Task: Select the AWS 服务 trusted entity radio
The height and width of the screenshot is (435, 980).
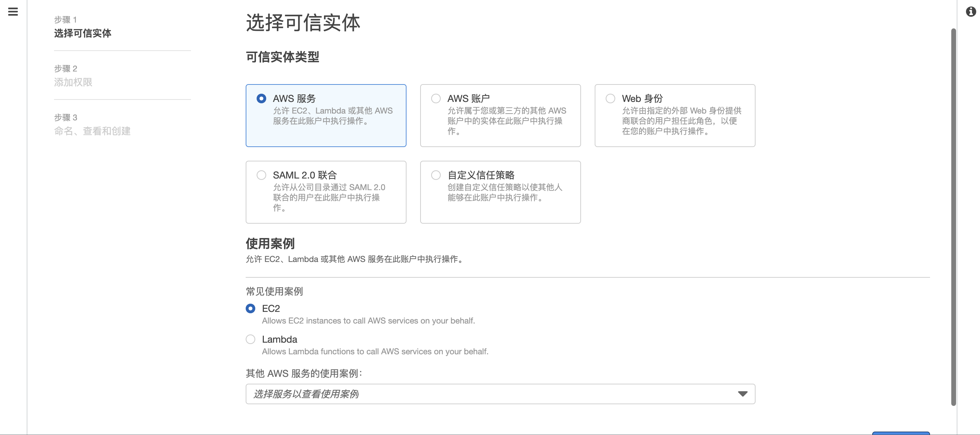Action: 261,98
